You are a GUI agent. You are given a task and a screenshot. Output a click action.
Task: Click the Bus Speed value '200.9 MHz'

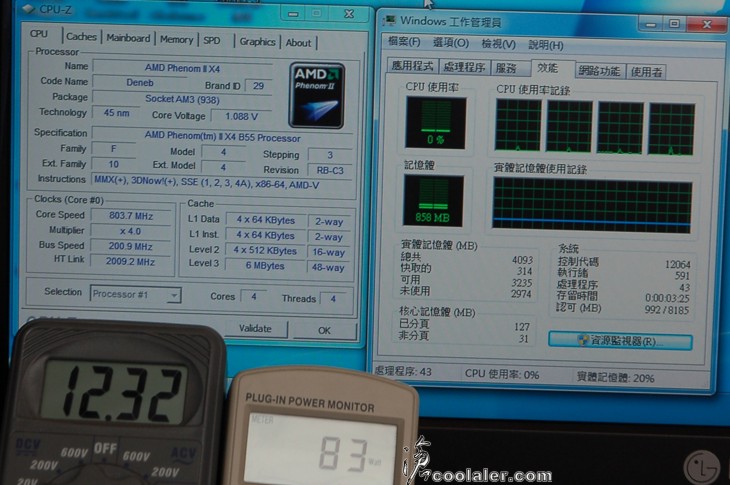[131, 246]
